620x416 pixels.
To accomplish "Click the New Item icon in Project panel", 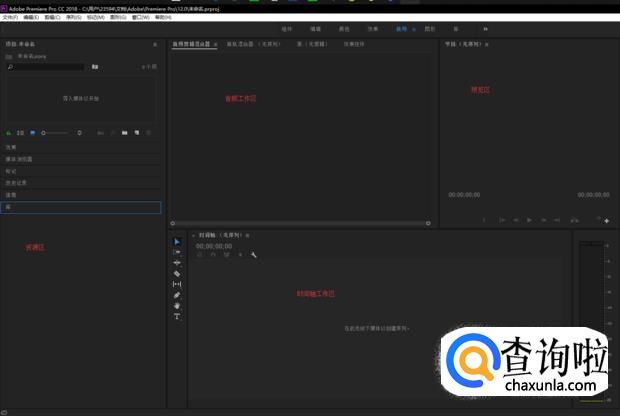I will 136,133.
